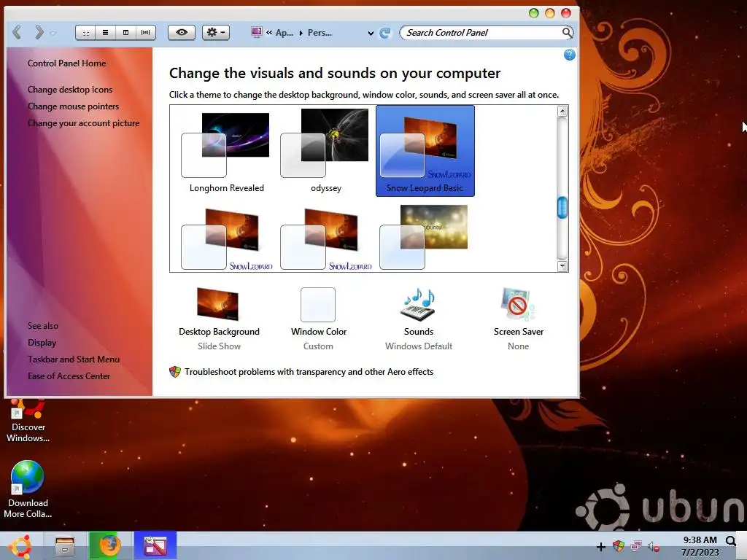Open Window Color custom swatch
This screenshot has width=747, height=560.
[x=318, y=305]
